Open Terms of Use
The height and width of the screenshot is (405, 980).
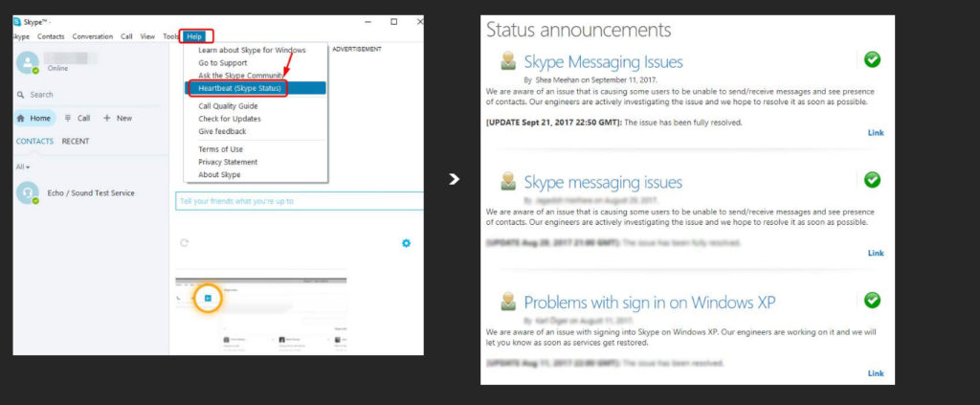coord(221,149)
